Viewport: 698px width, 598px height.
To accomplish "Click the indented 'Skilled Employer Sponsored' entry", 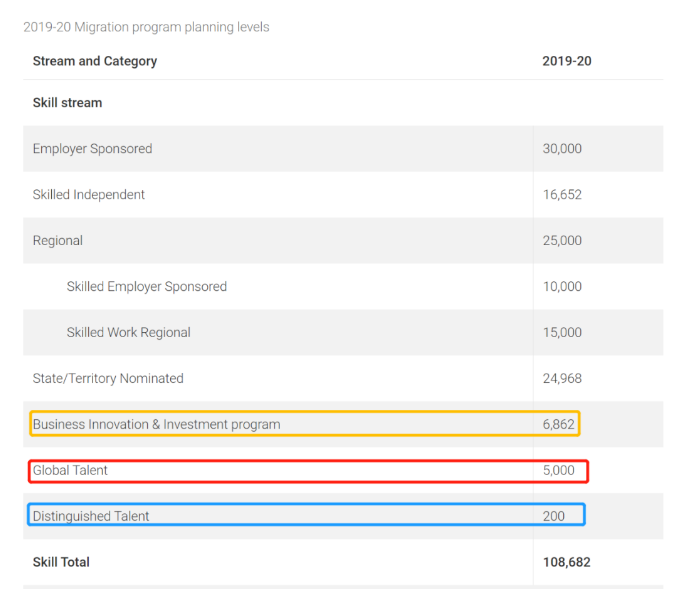I will [147, 287].
